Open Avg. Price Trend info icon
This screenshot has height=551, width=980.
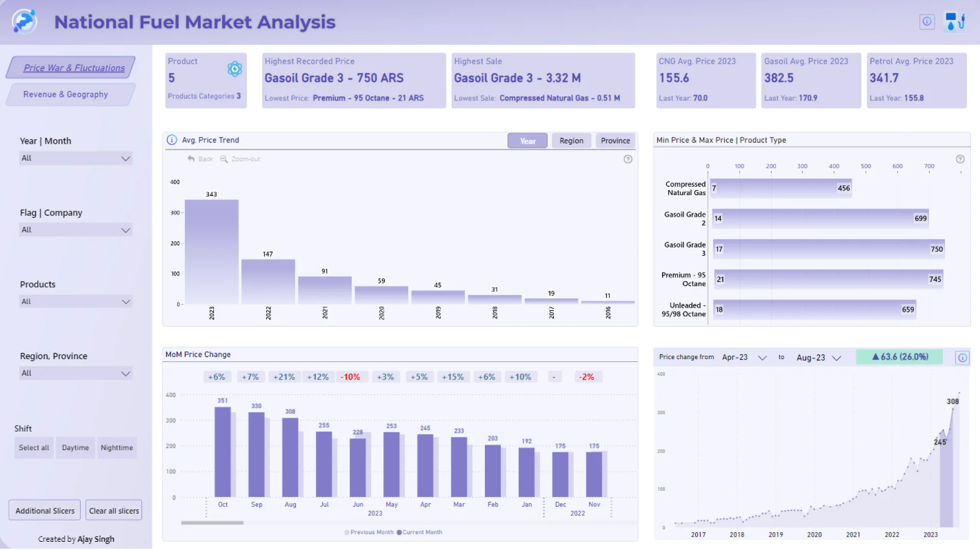pos(172,140)
